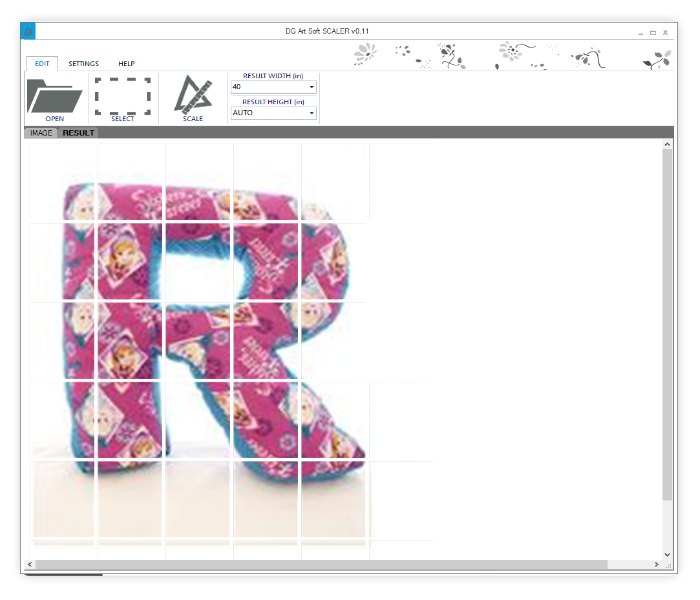Click the RESULT WIDTH value field showing 40
The height and width of the screenshot is (600, 700).
click(x=268, y=87)
